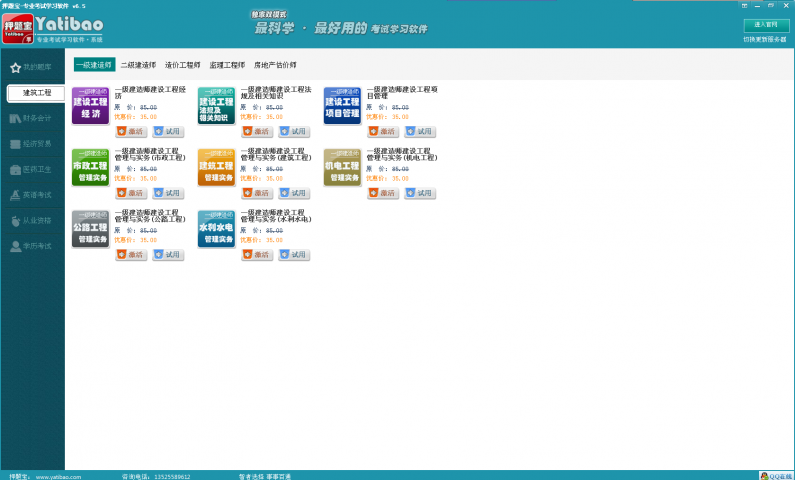This screenshot has height=480, width=795.
Task: Open the title bar skin/menu icon
Action: [x=744, y=6]
